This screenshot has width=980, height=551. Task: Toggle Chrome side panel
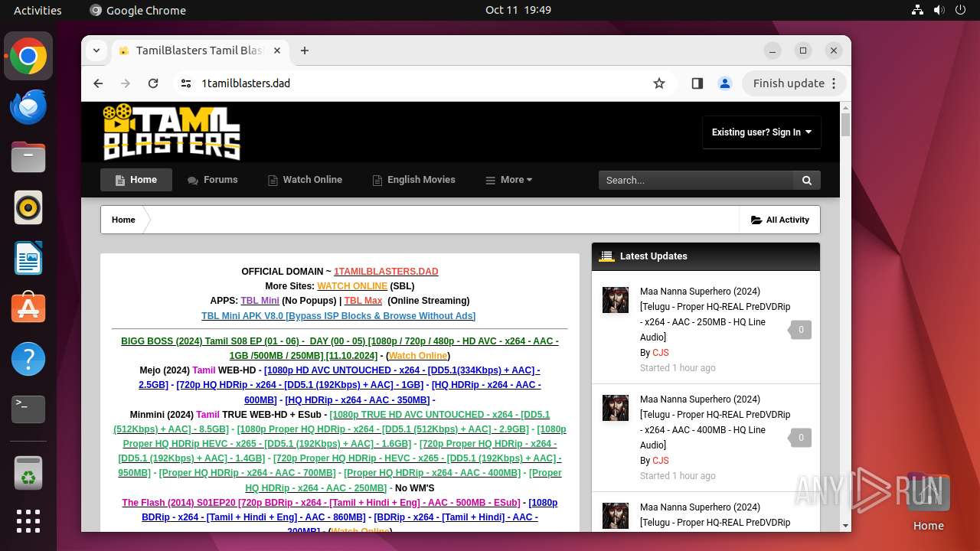(697, 83)
